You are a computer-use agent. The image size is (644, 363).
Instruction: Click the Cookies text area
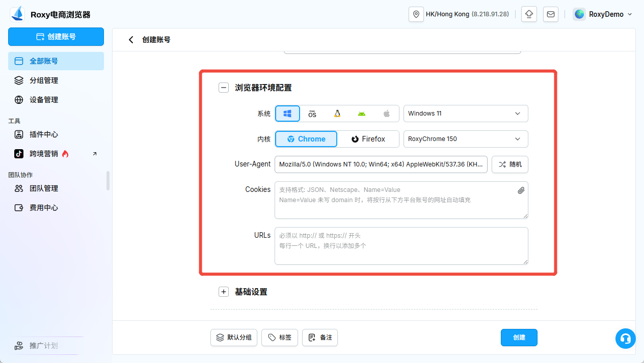point(401,200)
